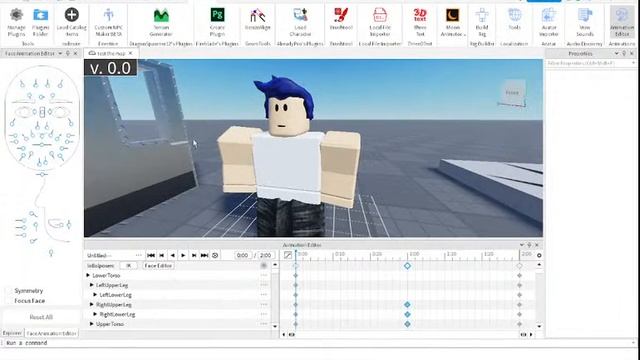Open the Animation Editor timeline settings gear
This screenshot has height=360, width=640.
(539, 255)
